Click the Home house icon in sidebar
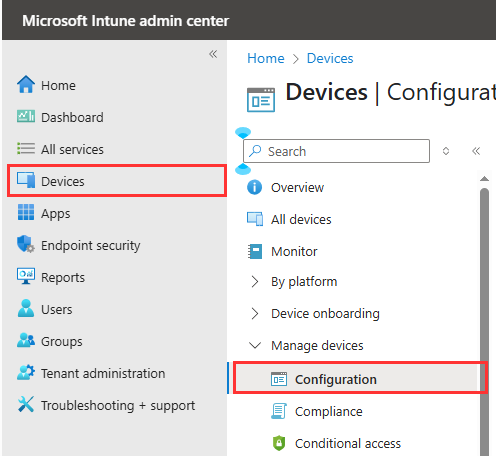Image resolution: width=496 pixels, height=456 pixels. pos(26,85)
